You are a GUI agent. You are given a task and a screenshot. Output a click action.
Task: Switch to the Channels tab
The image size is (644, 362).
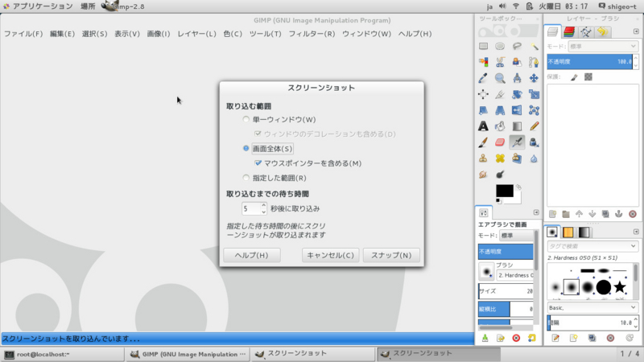click(569, 31)
